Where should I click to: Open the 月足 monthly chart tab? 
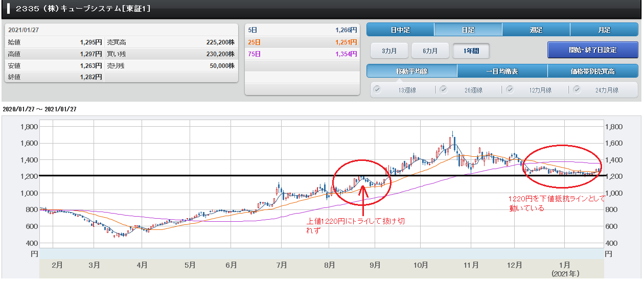point(604,30)
